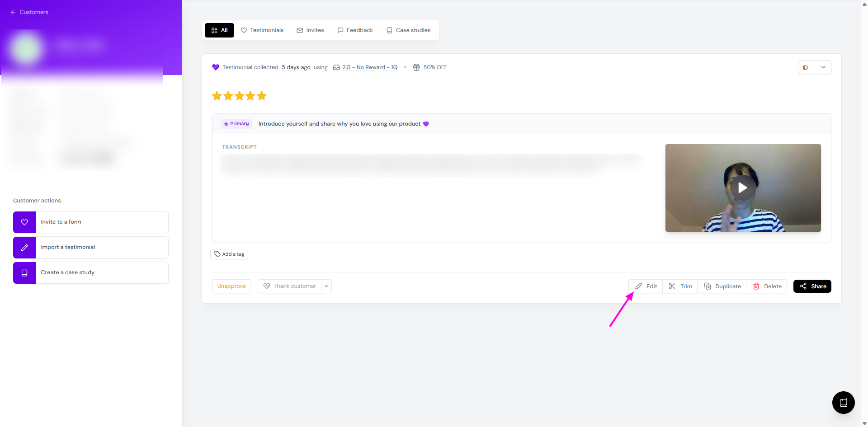This screenshot has width=868, height=427.
Task: Open the floating help book widget
Action: pyautogui.click(x=843, y=402)
